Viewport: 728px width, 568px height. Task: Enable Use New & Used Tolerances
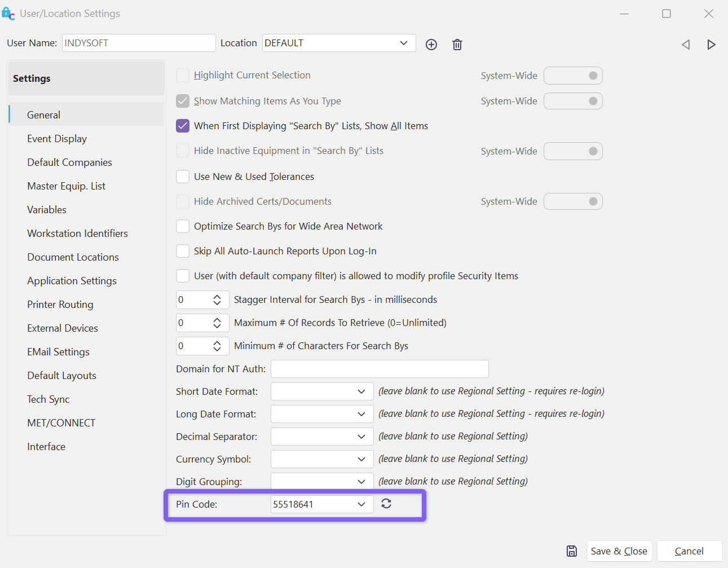click(183, 177)
